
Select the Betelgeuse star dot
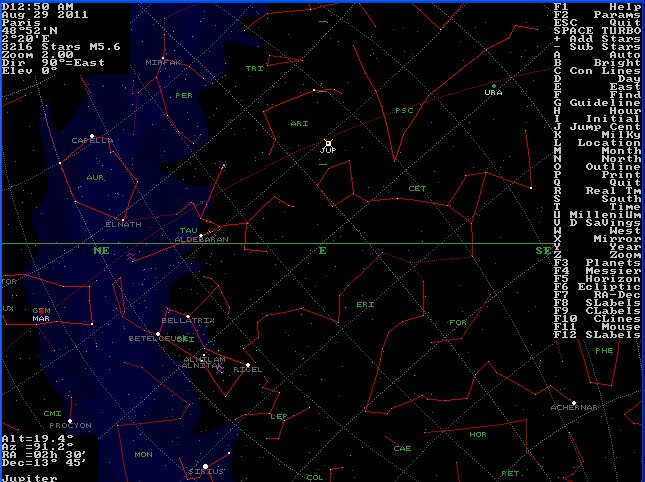click(x=158, y=334)
